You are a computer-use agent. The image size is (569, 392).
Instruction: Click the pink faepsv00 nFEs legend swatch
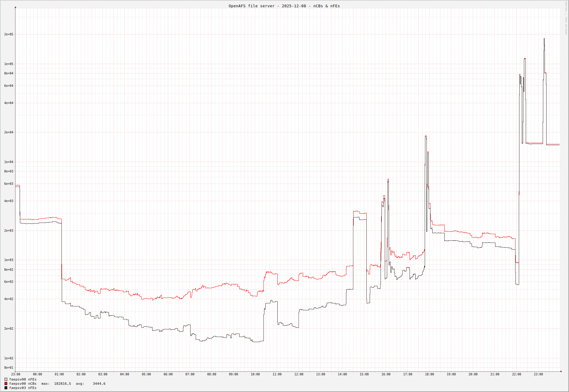pyautogui.click(x=6, y=379)
